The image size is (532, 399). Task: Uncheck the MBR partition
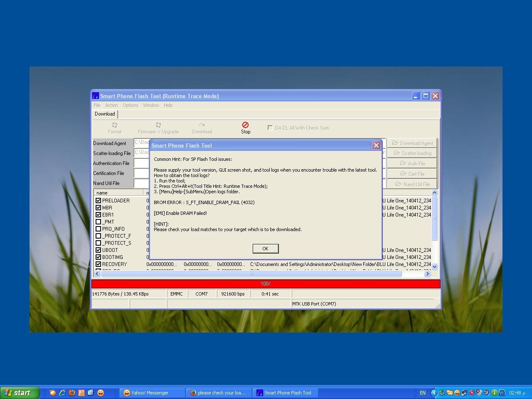pyautogui.click(x=99, y=208)
